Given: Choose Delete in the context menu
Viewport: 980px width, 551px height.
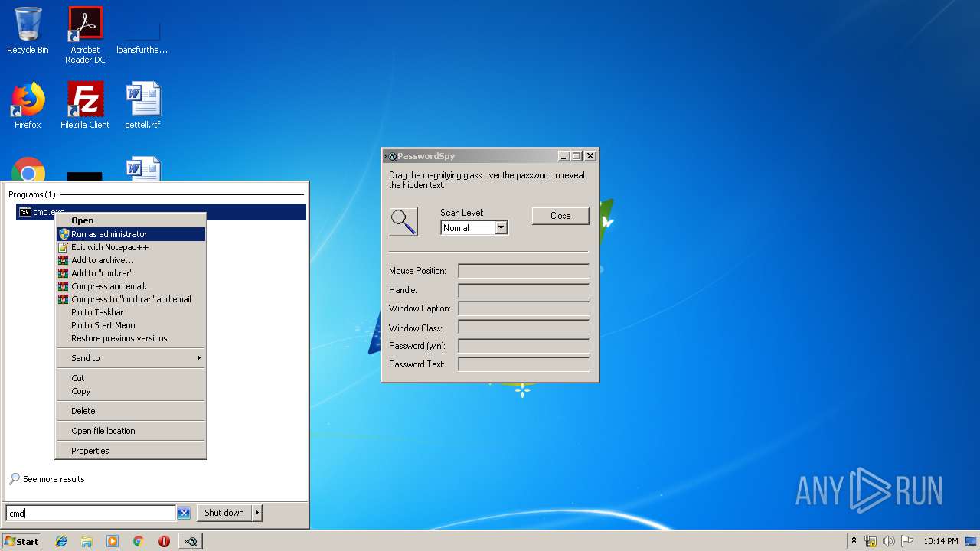Looking at the screenshot, I should tap(131, 411).
